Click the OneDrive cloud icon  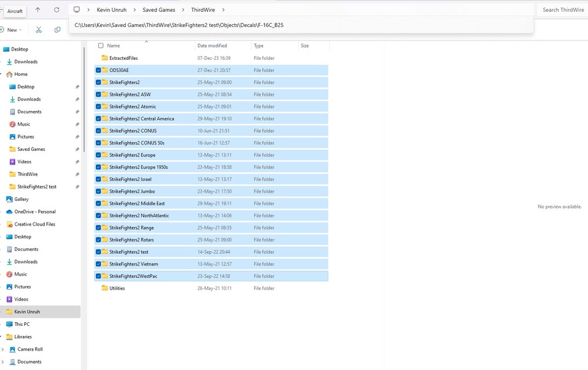pos(9,211)
